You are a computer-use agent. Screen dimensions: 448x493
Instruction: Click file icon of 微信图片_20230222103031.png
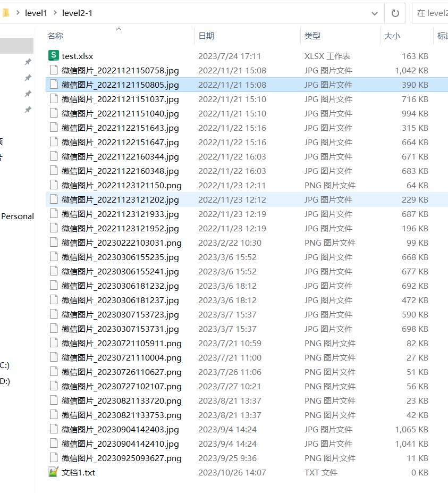[54, 242]
